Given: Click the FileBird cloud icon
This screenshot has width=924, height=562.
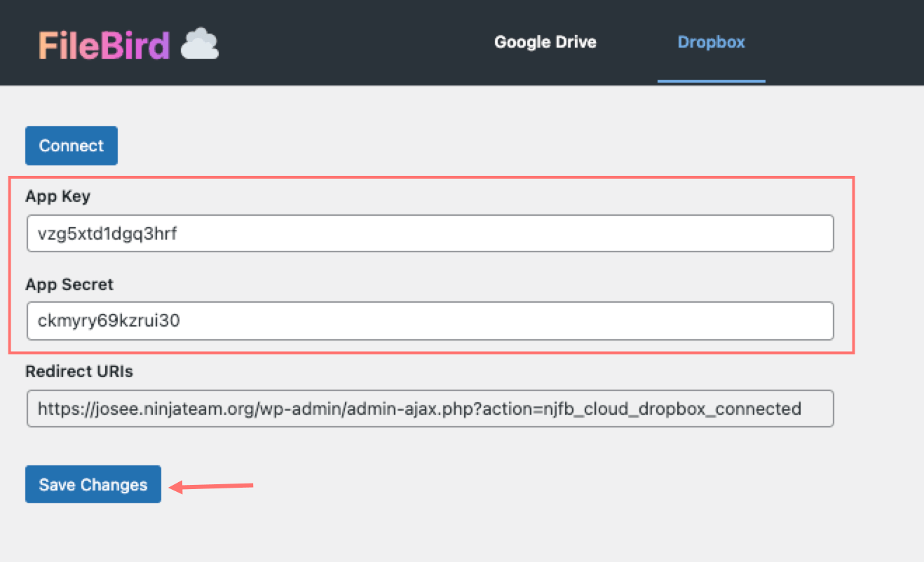Looking at the screenshot, I should tap(200, 44).
